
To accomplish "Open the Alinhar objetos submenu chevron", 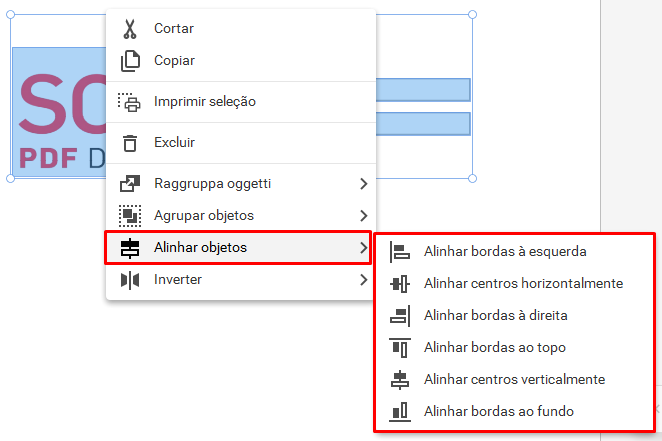I will pyautogui.click(x=364, y=248).
